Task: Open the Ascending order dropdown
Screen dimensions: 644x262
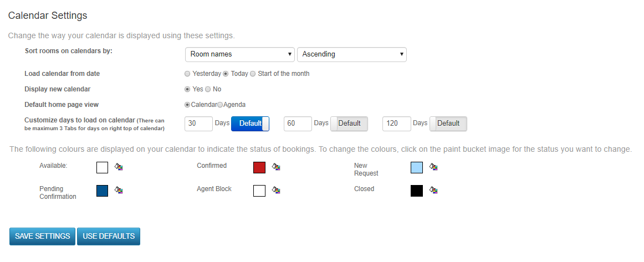Action: [351, 54]
